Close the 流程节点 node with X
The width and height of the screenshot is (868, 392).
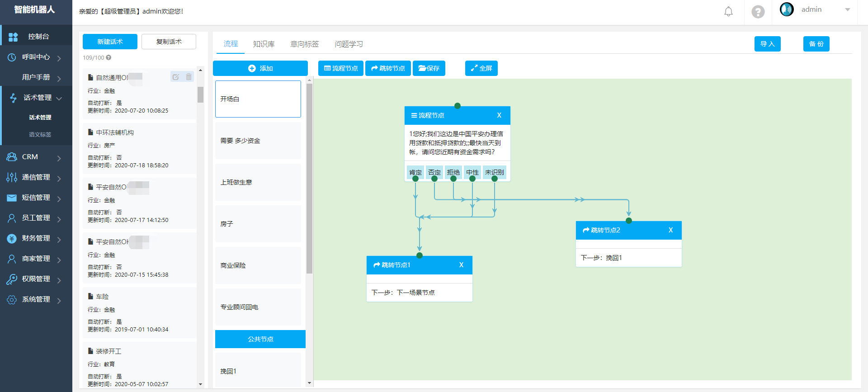click(x=499, y=115)
